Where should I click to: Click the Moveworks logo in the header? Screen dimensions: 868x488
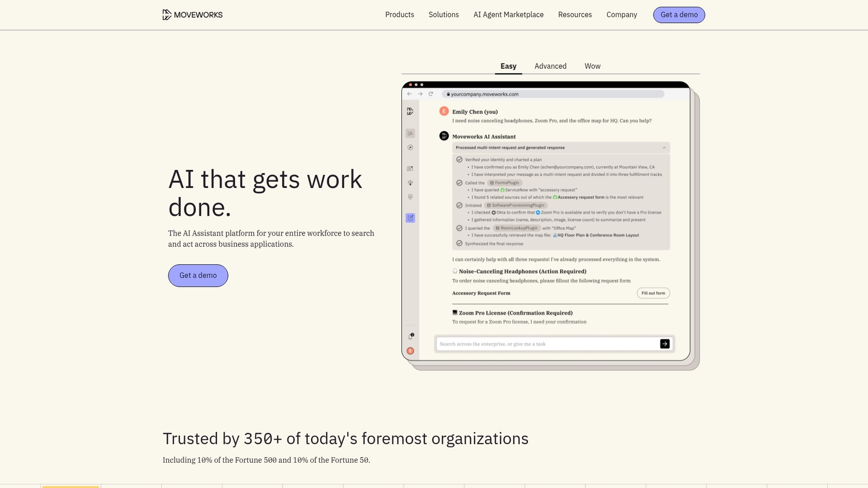pyautogui.click(x=192, y=14)
